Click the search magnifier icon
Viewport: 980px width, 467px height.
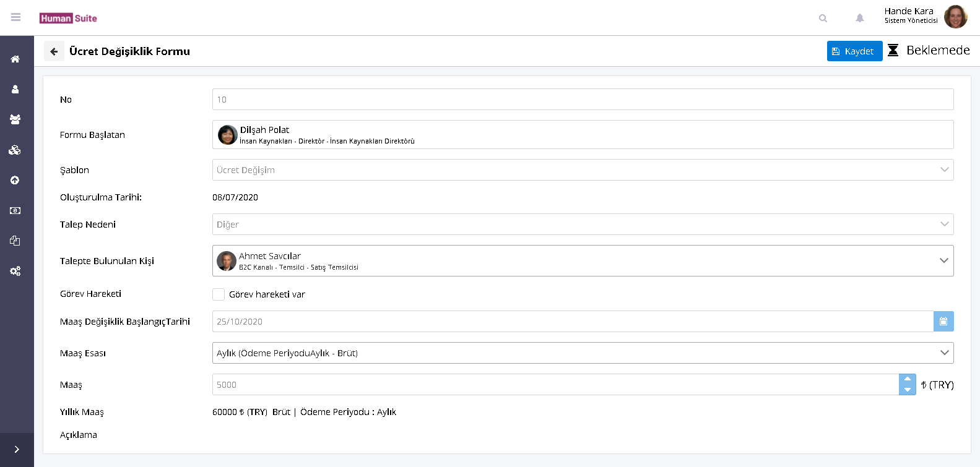coord(823,18)
